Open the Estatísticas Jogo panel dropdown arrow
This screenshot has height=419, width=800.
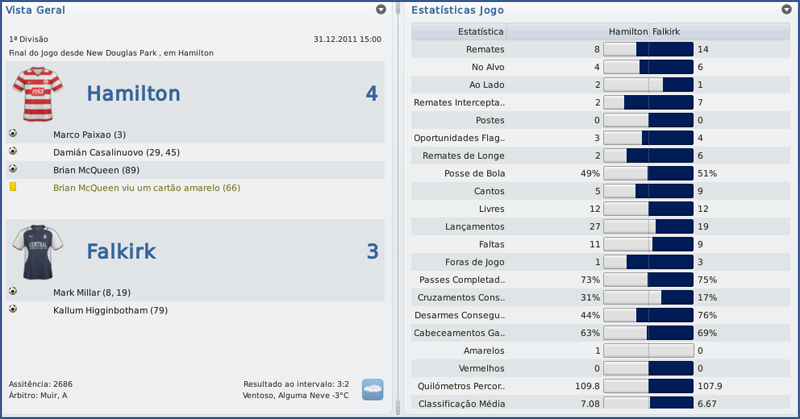tap(786, 9)
